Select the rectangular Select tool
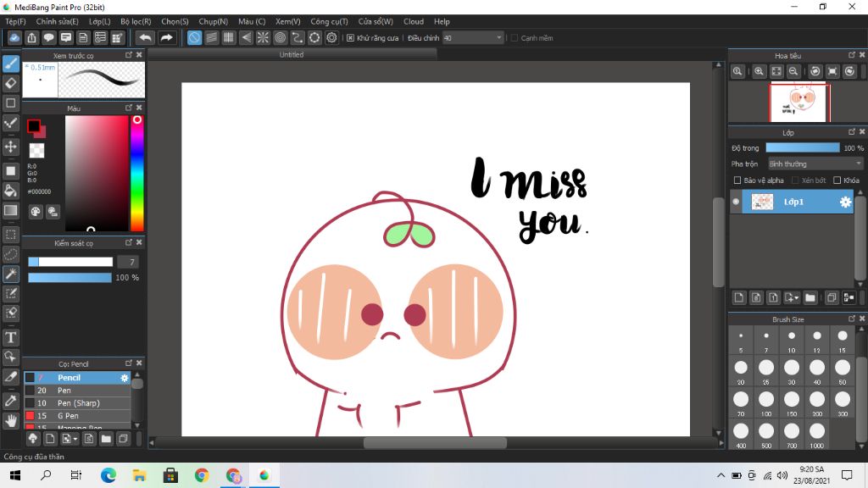Screen dimensions: 868x488 point(10,235)
